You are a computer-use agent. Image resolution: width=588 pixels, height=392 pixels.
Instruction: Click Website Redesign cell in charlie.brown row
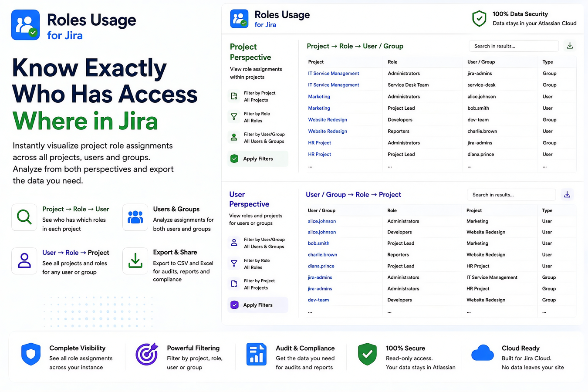coord(486,255)
